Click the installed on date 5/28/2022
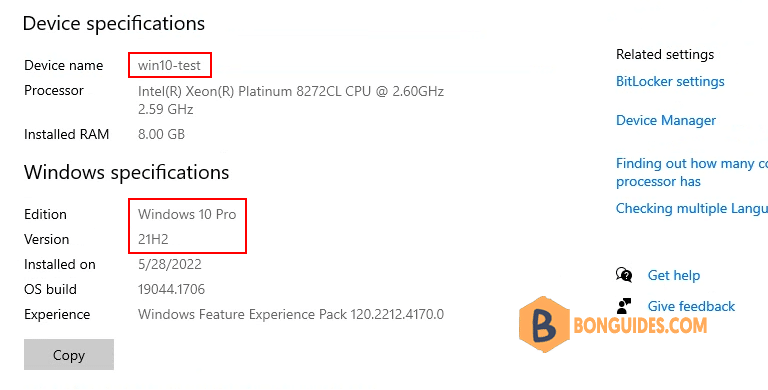 click(169, 265)
